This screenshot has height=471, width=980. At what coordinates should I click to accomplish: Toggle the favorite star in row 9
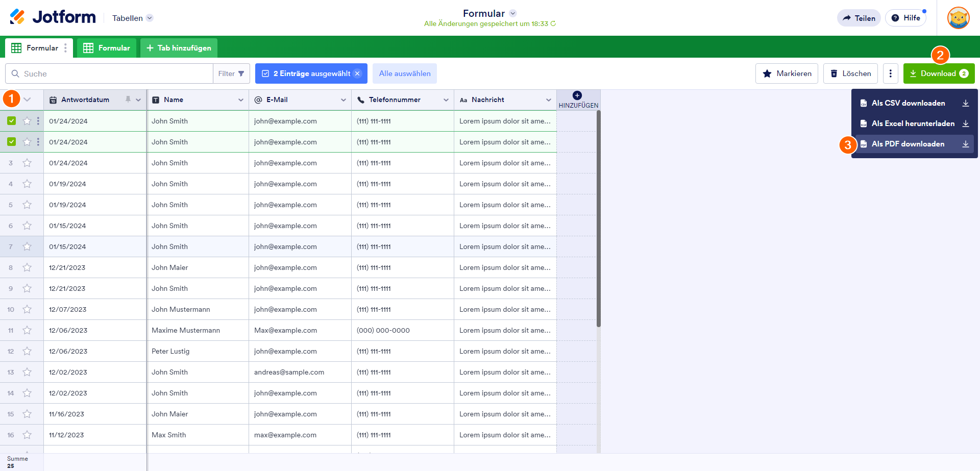pos(27,288)
